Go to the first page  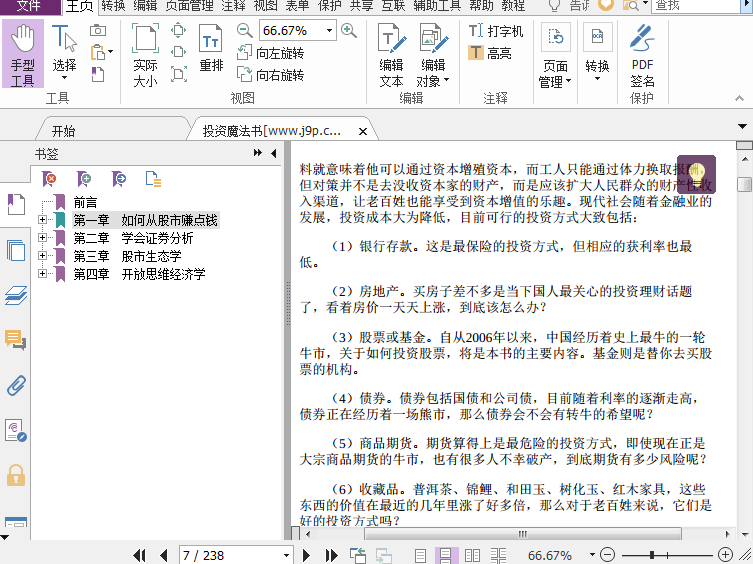pyautogui.click(x=139, y=555)
